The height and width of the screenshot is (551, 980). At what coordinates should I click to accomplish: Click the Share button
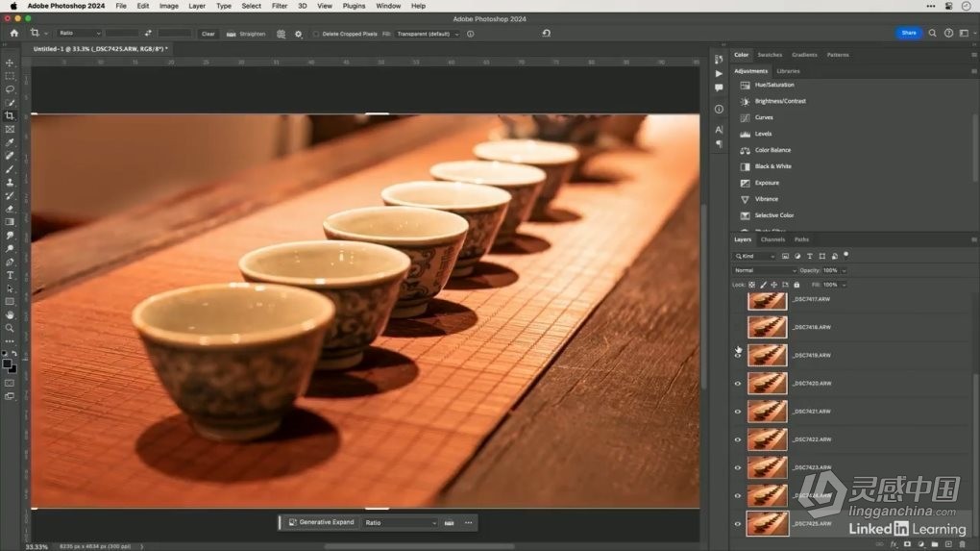[909, 33]
